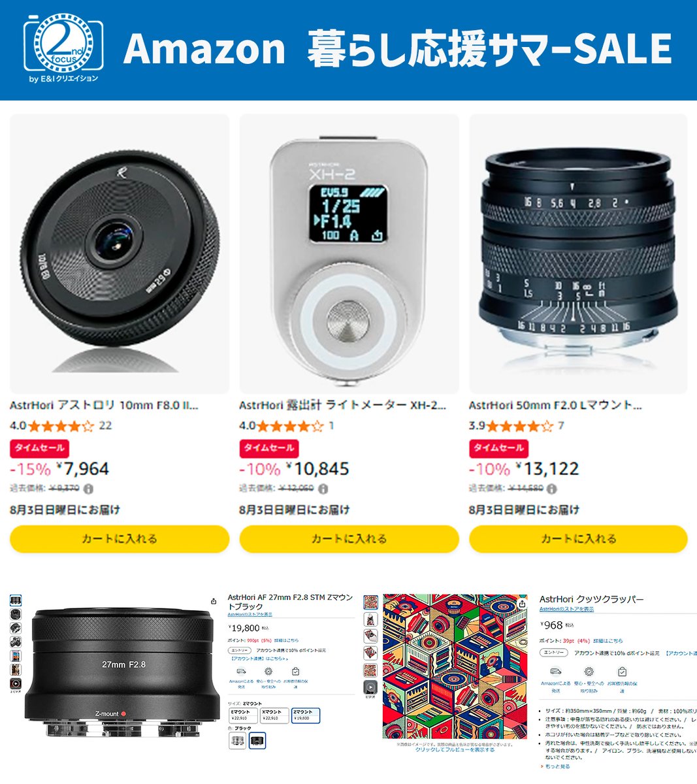
Task: Open AstrHori store link under the cloth title
Action: [x=566, y=609]
